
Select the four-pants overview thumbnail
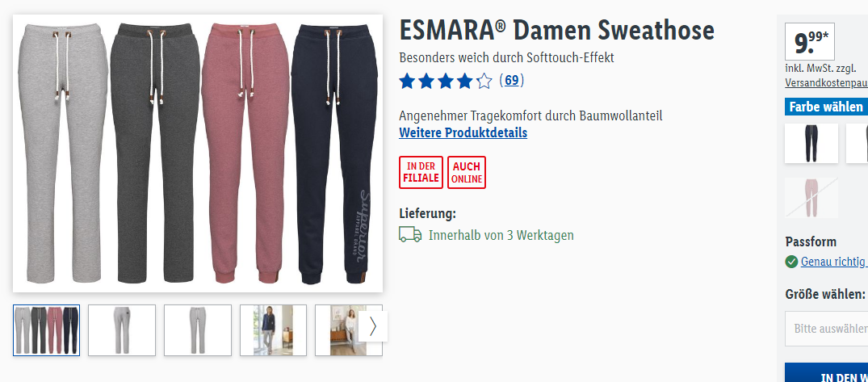pyautogui.click(x=47, y=330)
